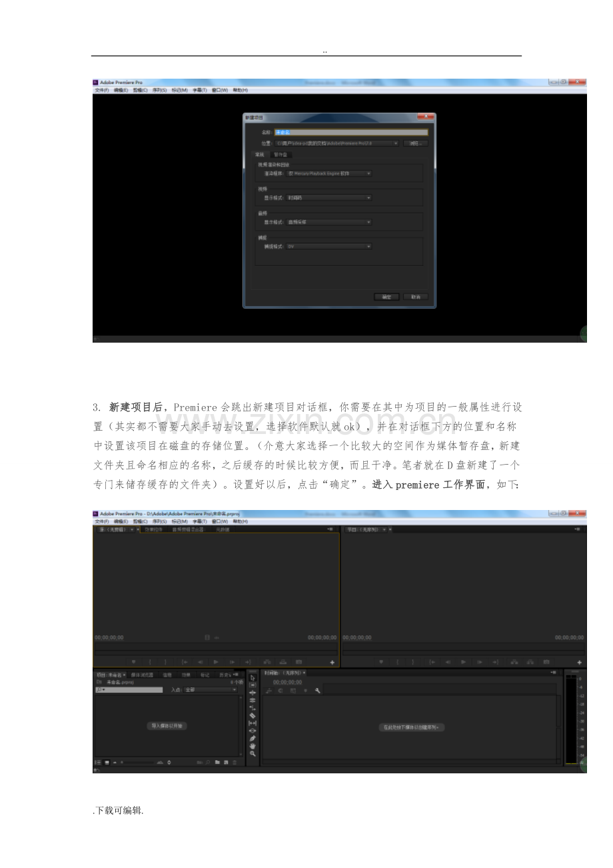Open the 显示格式 时间码 dropdown

[328, 198]
